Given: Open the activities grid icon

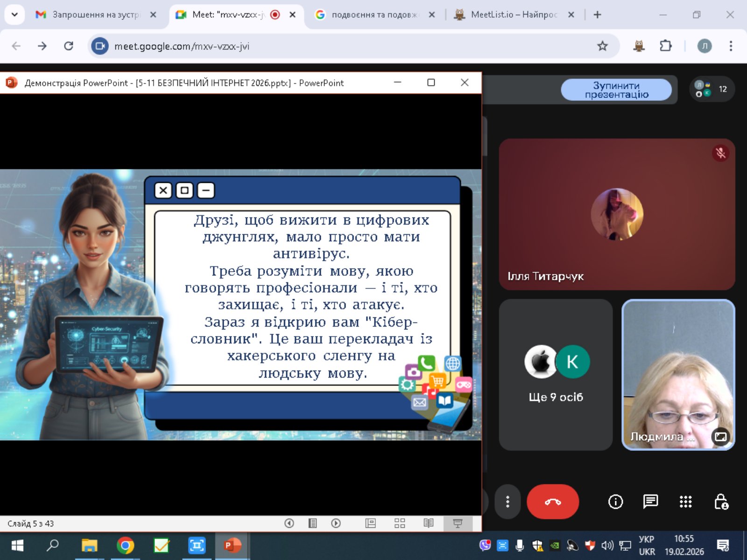Looking at the screenshot, I should 685,502.
